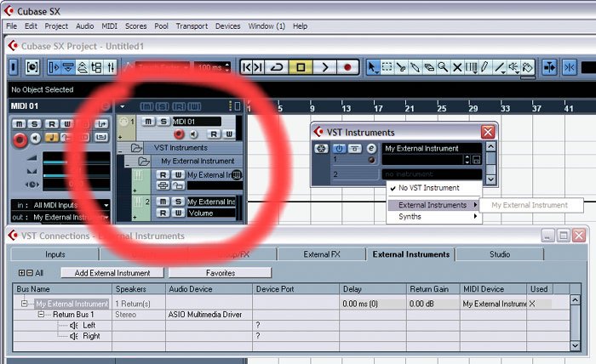
Task: Open the Pool button in toolbar
Action: [x=96, y=67]
